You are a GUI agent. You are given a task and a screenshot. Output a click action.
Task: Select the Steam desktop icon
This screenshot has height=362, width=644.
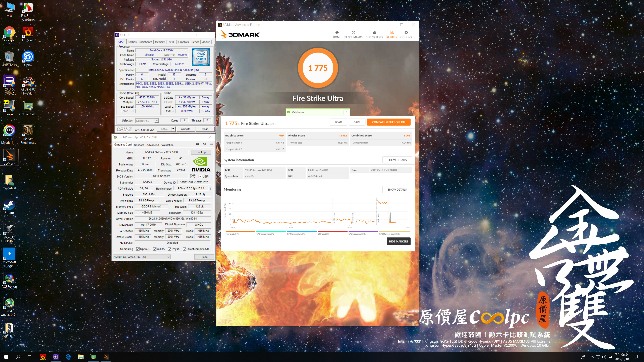click(9, 207)
